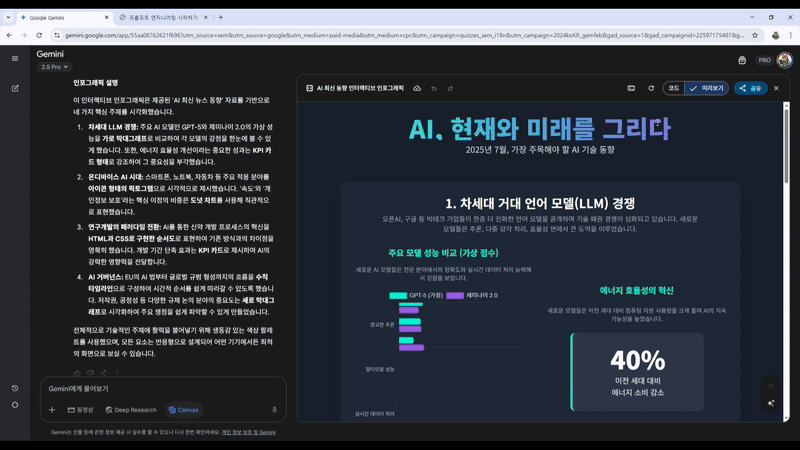Click the cloud save icon in canvas header
The image size is (800, 450).
(417, 88)
